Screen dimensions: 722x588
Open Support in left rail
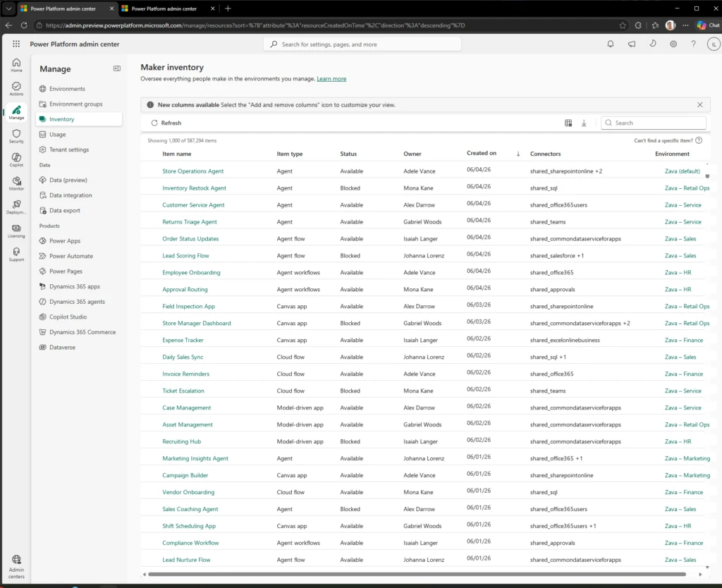[16, 255]
